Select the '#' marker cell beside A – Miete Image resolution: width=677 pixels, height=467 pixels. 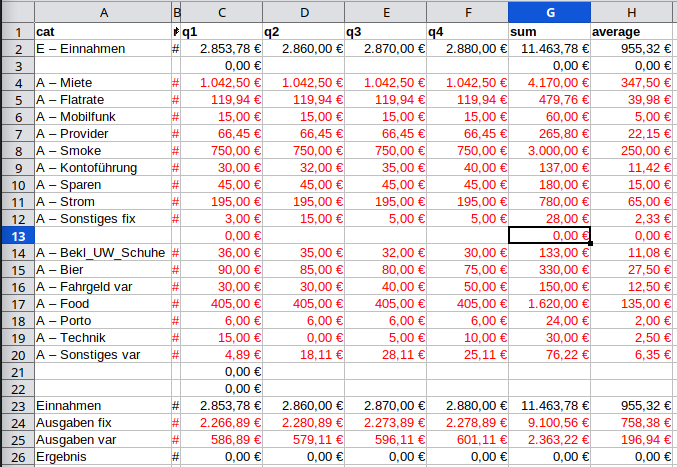tap(177, 82)
